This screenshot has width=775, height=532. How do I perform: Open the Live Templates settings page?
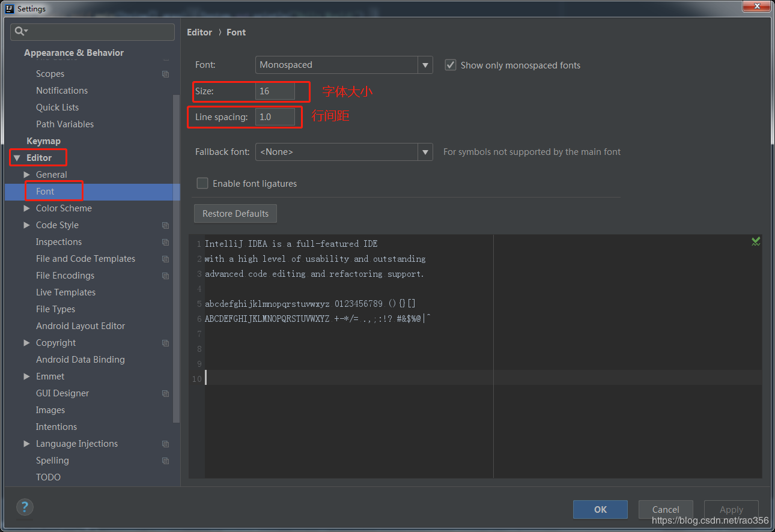[65, 292]
